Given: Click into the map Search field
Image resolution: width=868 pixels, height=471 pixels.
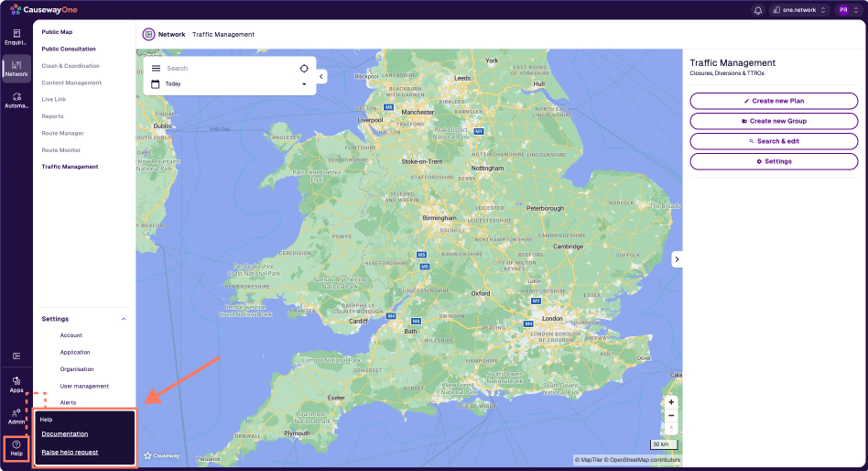Looking at the screenshot, I should tap(229, 69).
